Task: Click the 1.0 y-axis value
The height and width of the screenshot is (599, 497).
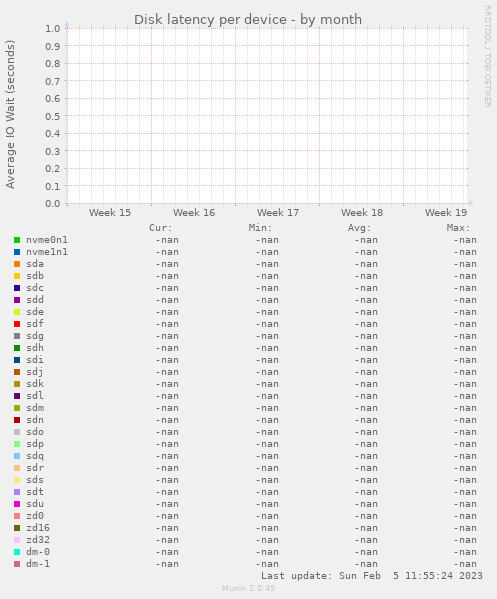Action: click(x=53, y=29)
